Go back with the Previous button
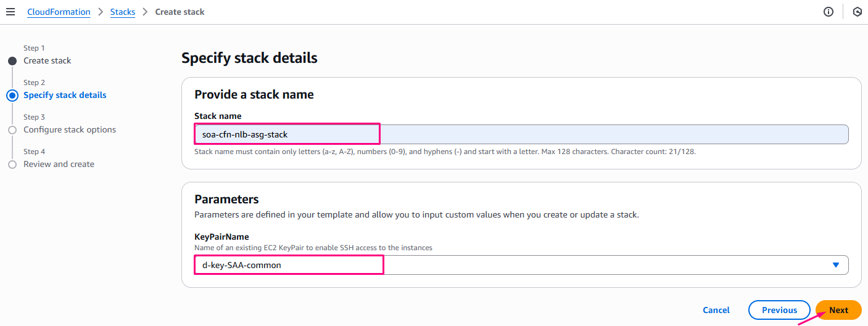The width and height of the screenshot is (868, 326). (x=779, y=310)
